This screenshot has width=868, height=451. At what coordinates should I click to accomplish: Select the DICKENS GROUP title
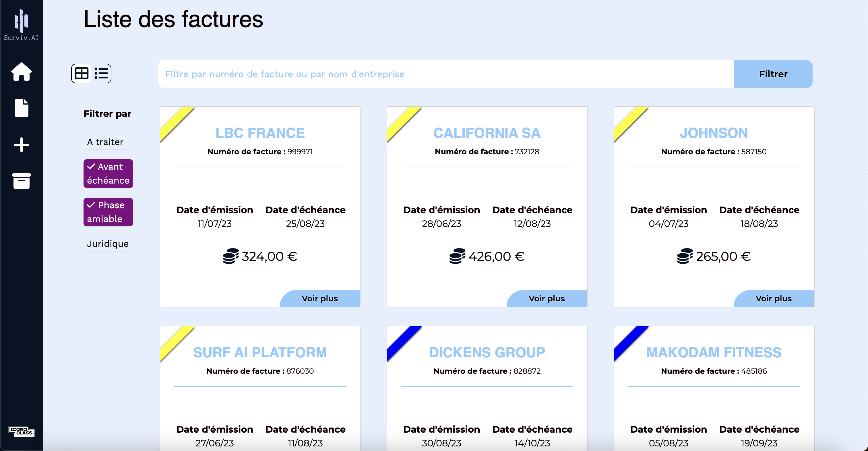[x=487, y=352]
